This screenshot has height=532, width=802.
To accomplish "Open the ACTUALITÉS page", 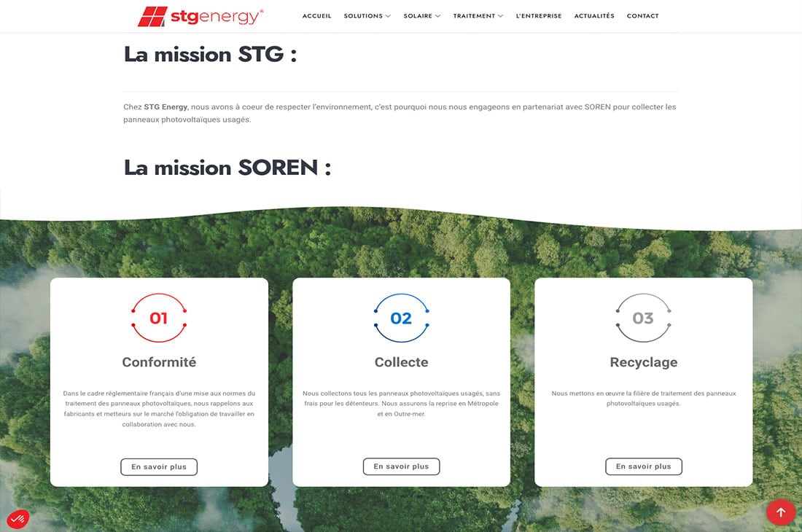I will pyautogui.click(x=594, y=16).
